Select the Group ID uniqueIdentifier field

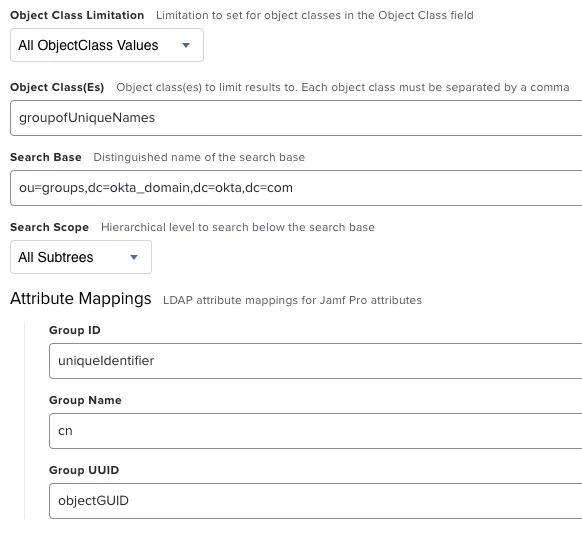315,361
